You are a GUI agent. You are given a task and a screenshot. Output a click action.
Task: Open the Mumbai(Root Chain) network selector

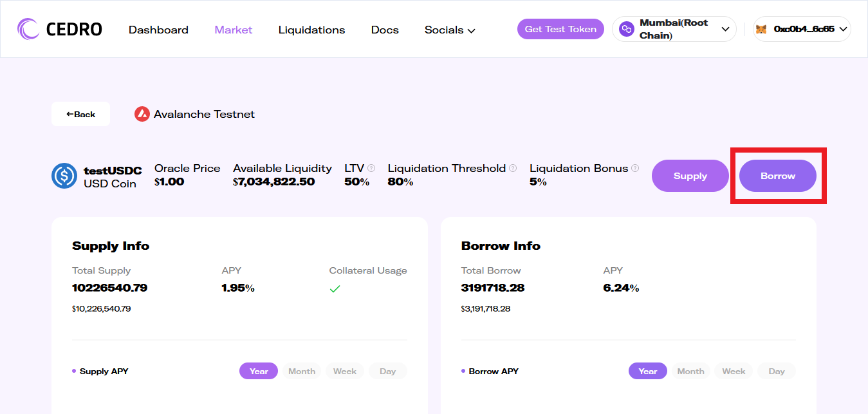pyautogui.click(x=674, y=29)
